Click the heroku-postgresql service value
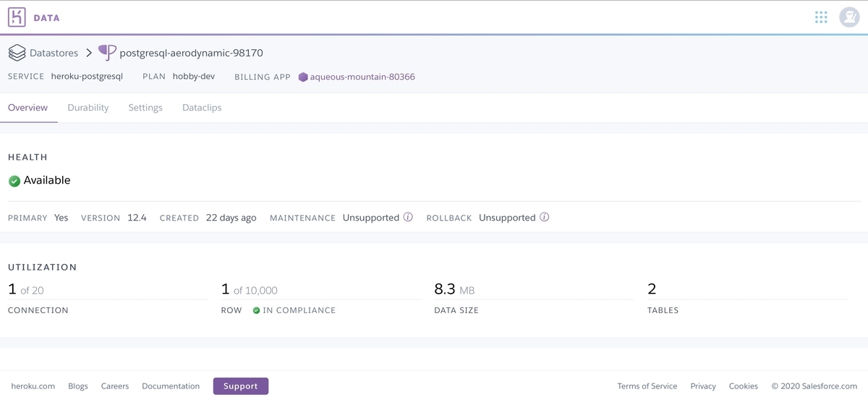 coord(87,76)
